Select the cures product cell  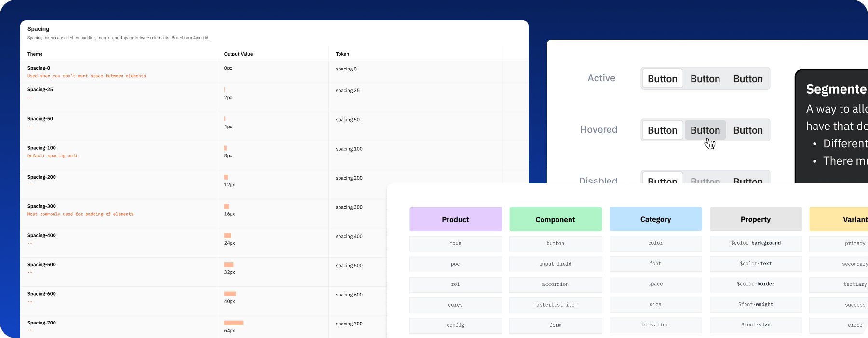tap(456, 305)
